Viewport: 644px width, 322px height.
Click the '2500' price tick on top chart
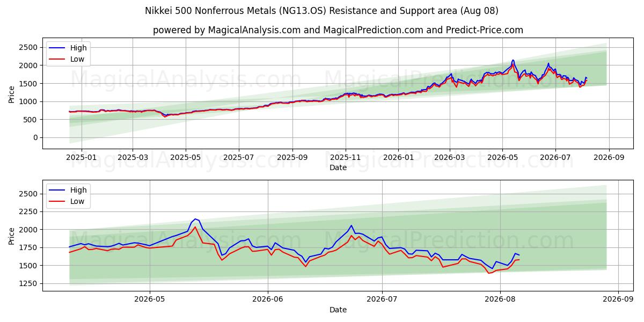28,47
